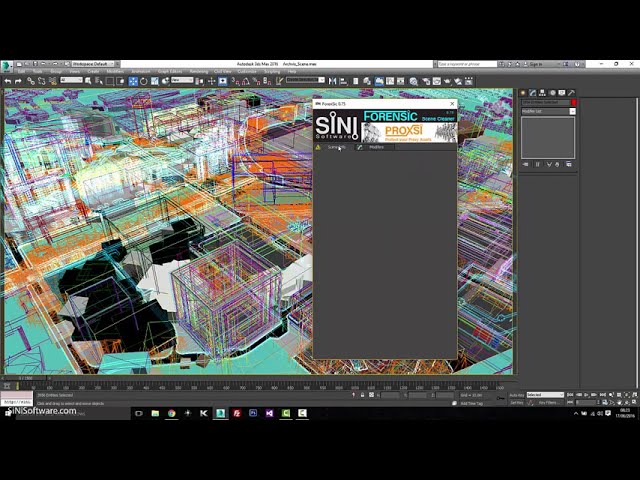This screenshot has height=480, width=640.
Task: Open File Explorer from the taskbar
Action: (155, 413)
